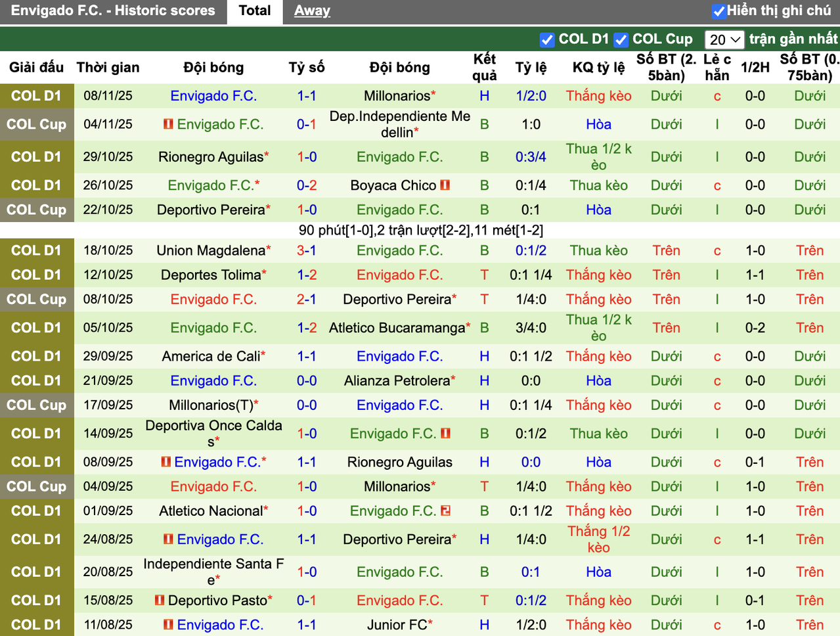Click the 90 phút[1-0] match note row
This screenshot has width=840, height=636.
[x=420, y=230]
